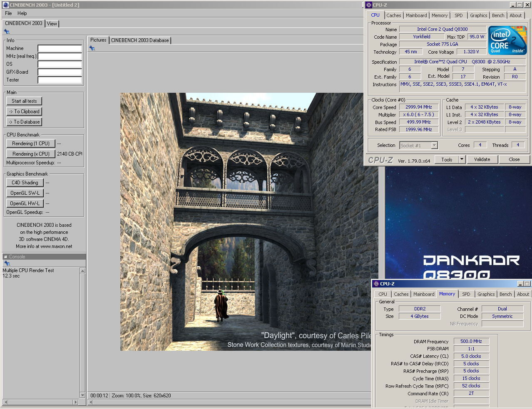Click the DRAM Frequency 500.0 MHz value

[471, 341]
